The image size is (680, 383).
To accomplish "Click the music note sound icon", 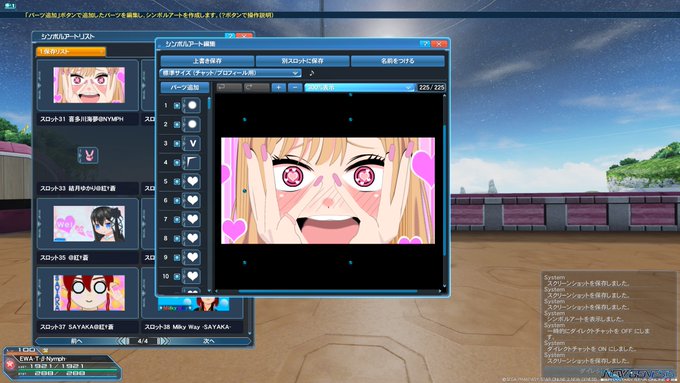I will (311, 73).
